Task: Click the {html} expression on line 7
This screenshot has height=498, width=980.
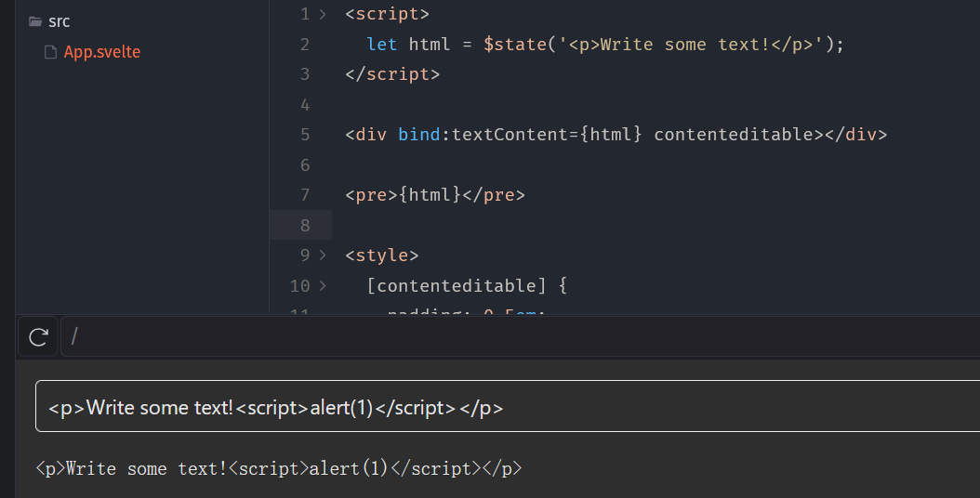Action: pos(430,195)
